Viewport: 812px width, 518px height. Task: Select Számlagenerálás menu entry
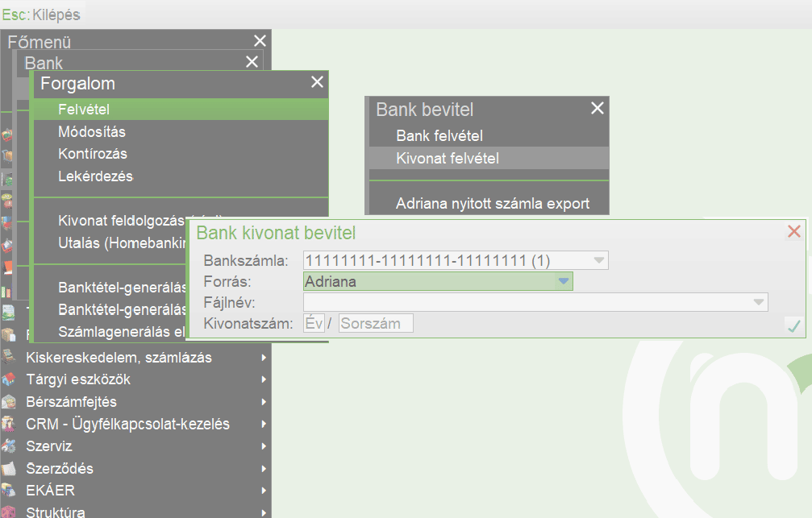click(x=121, y=332)
